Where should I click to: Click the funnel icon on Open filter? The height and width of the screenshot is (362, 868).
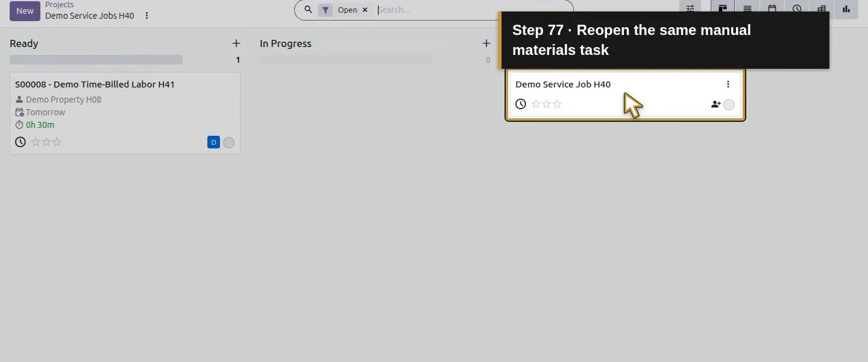pos(325,10)
